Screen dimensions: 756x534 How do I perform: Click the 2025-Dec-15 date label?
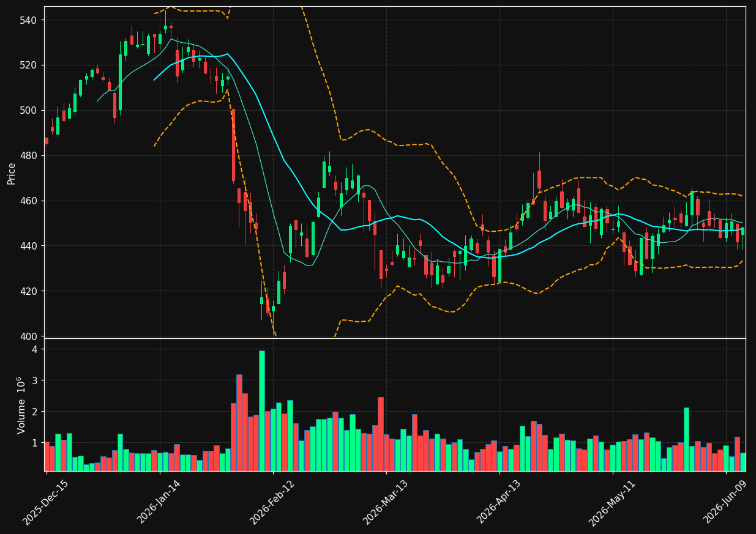coord(45,502)
